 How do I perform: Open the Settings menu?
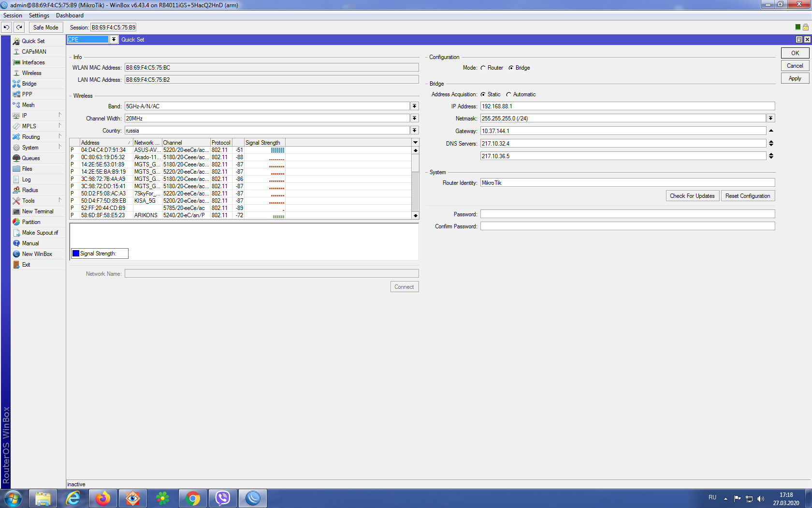39,15
